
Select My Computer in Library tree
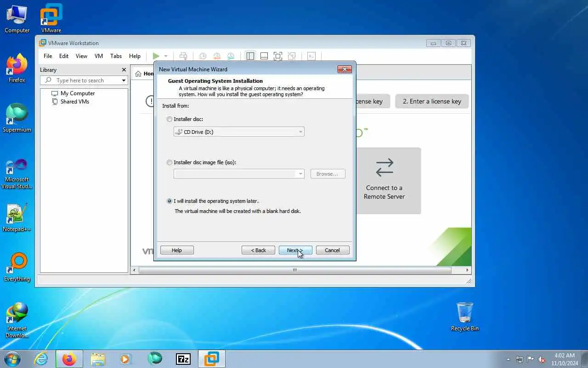tap(73, 93)
